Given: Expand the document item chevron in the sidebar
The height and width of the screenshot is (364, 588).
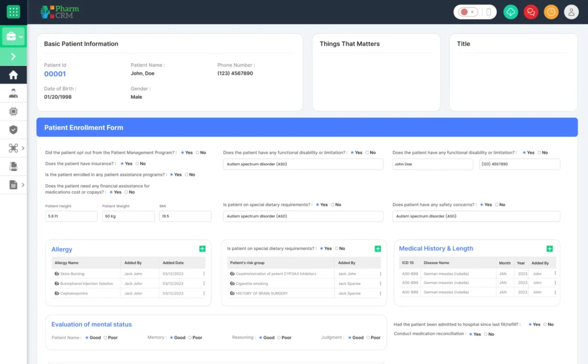Looking at the screenshot, I should tap(23, 185).
